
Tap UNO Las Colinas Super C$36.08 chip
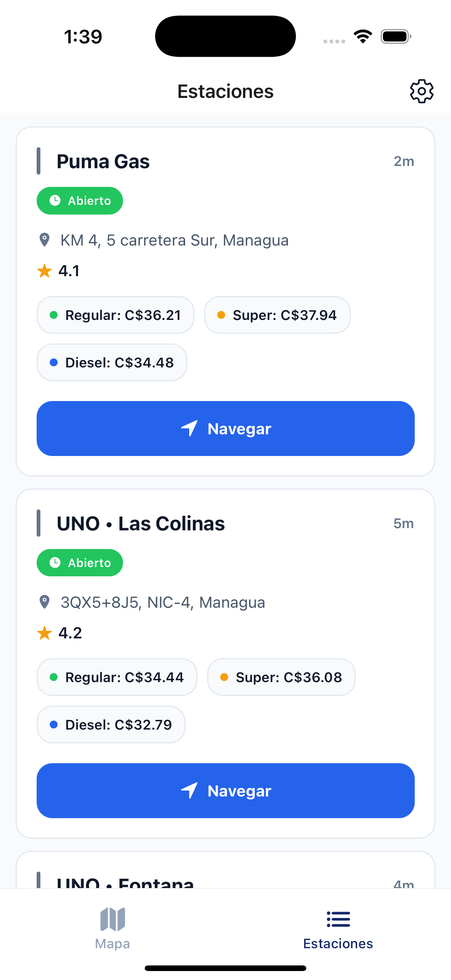(281, 677)
